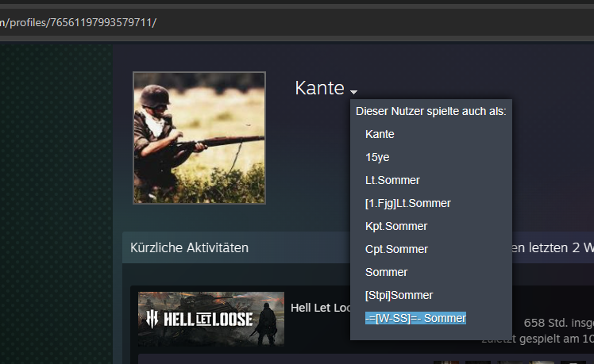Select Kpt.Sommer from the alias list

tap(396, 226)
